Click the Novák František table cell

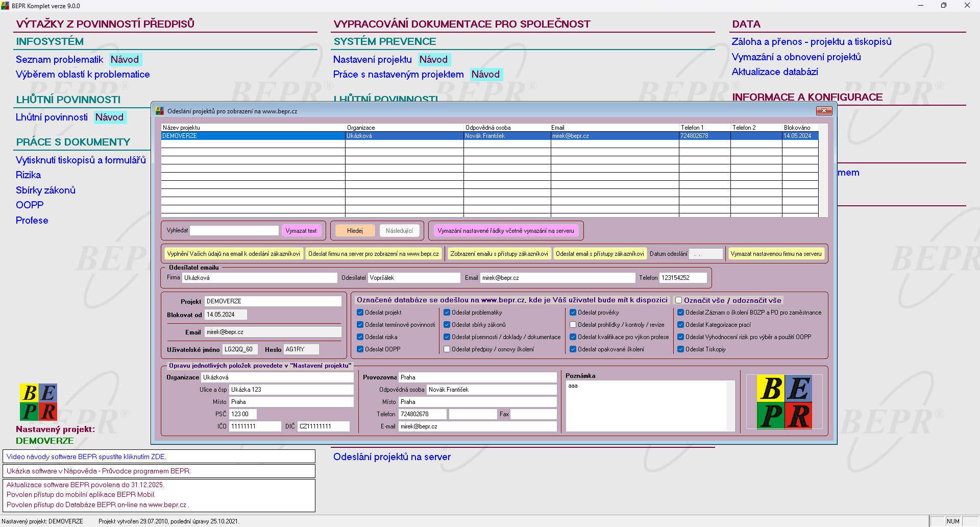coord(507,136)
